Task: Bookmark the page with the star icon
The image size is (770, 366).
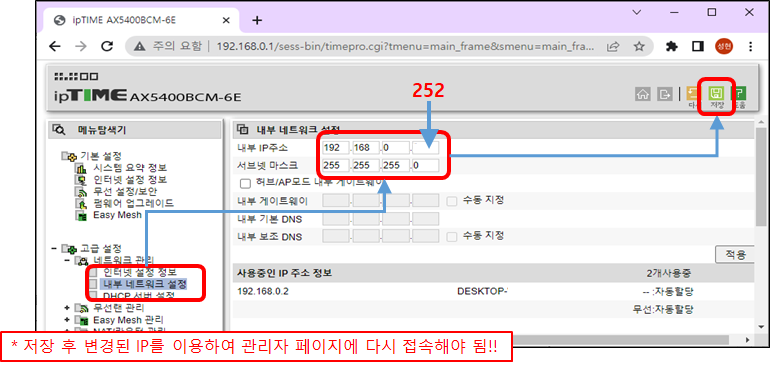Action: click(638, 47)
